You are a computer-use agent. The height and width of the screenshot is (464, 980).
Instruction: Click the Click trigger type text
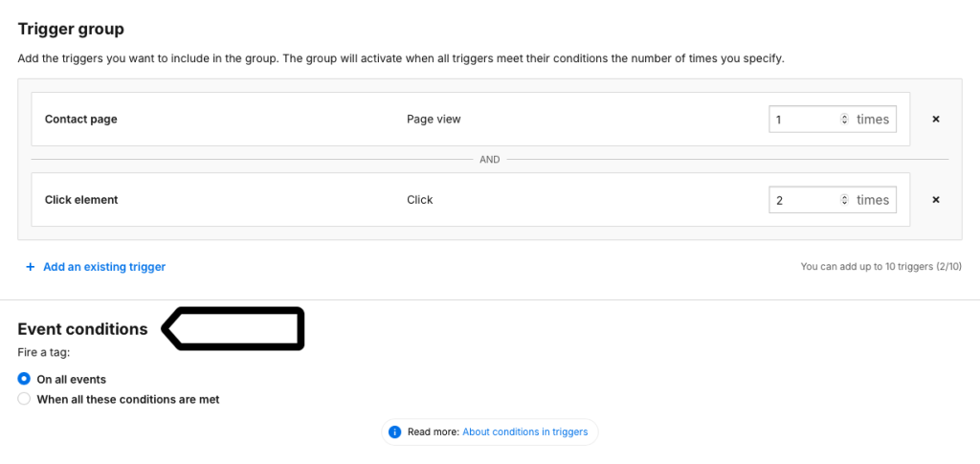click(x=420, y=201)
